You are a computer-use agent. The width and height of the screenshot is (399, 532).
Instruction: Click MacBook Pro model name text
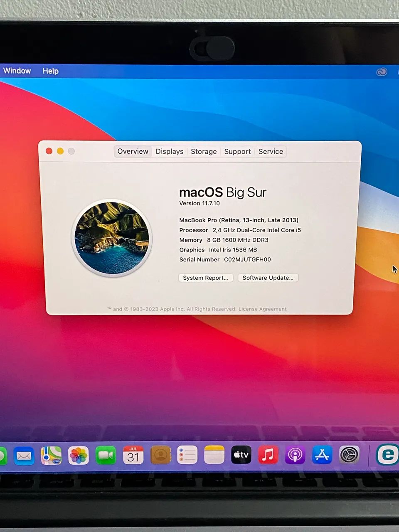pyautogui.click(x=239, y=220)
